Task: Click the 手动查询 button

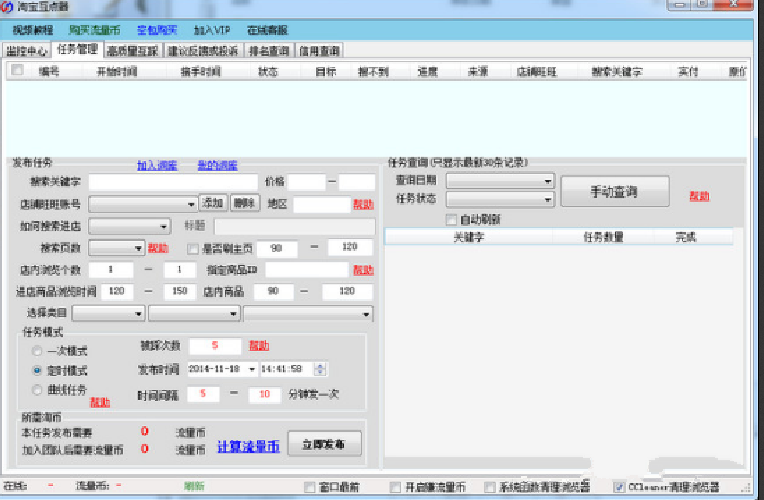Action: tap(613, 191)
